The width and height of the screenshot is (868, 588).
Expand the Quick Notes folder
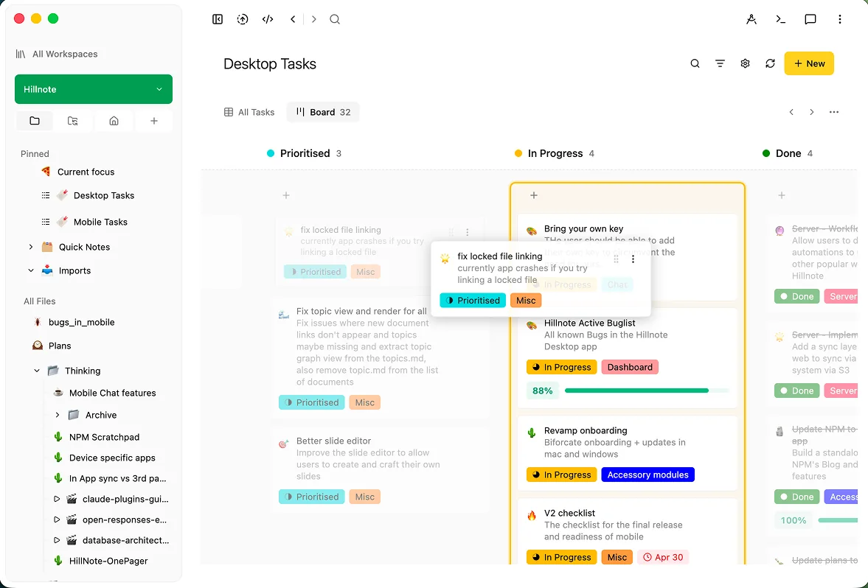tap(31, 248)
